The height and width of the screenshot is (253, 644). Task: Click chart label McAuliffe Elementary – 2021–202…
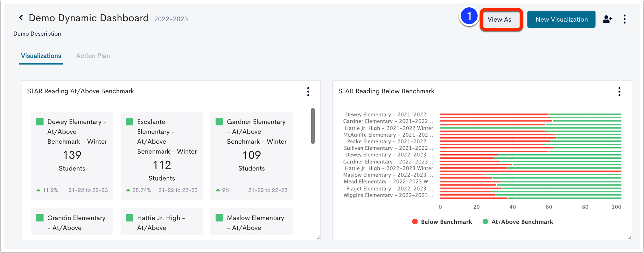point(388,135)
